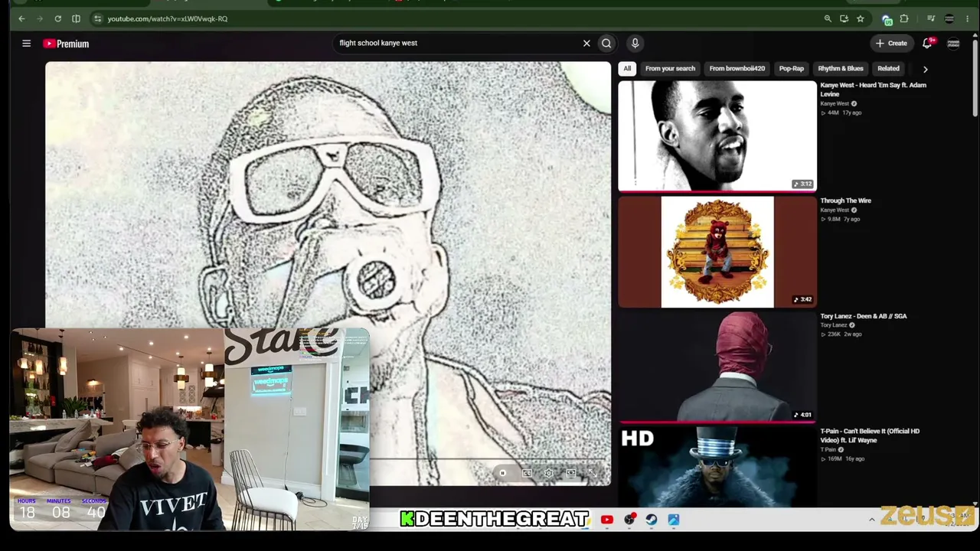Go back with the browser back arrow
The height and width of the screenshot is (551, 980).
point(21,18)
